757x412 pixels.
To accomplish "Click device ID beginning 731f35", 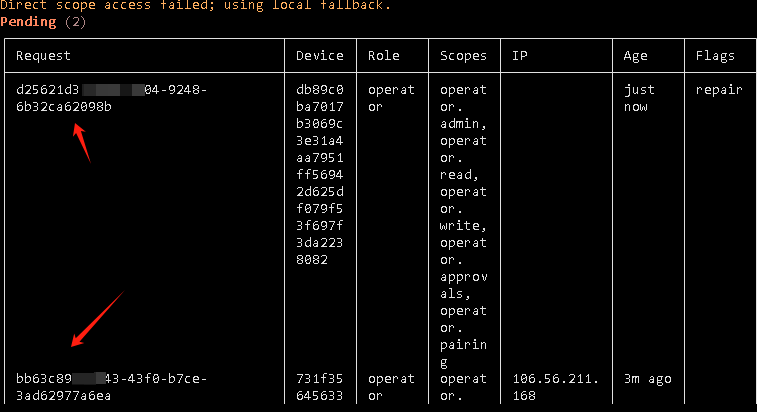I will pyautogui.click(x=320, y=387).
